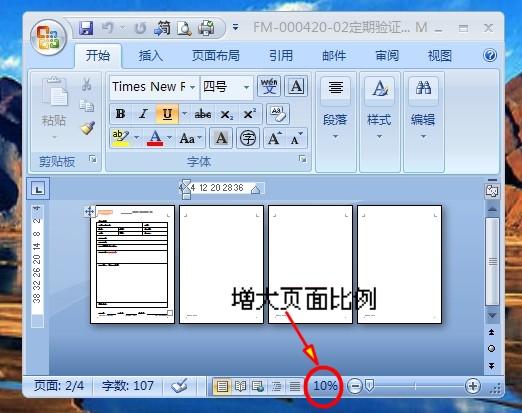Apply yellow text highlight color
This screenshot has height=413, width=522.
pyautogui.click(x=121, y=138)
